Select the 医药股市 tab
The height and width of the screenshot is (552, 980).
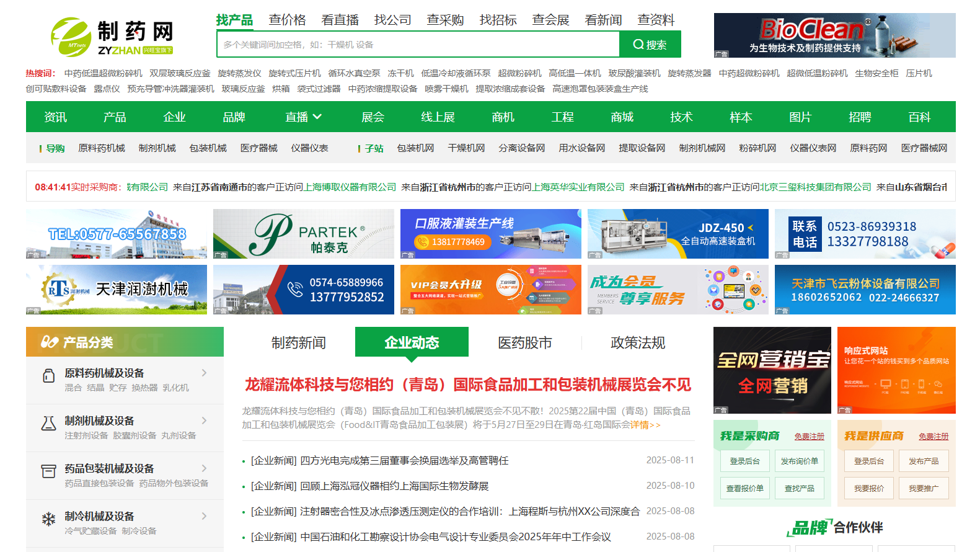[x=524, y=342]
